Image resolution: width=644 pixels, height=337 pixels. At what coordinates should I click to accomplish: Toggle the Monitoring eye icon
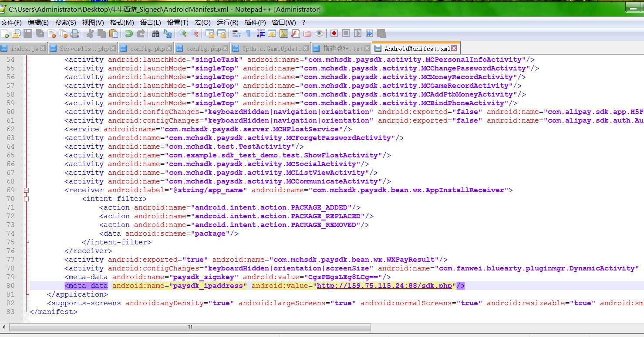point(319,33)
